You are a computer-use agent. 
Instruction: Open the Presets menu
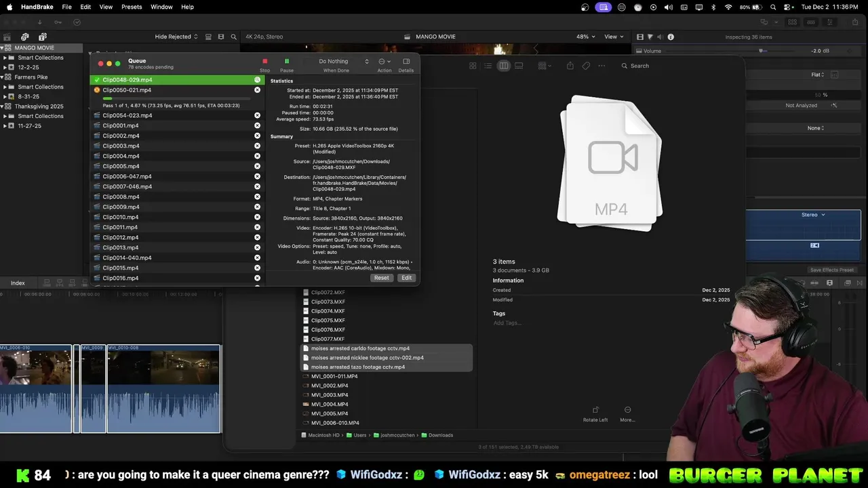point(132,7)
